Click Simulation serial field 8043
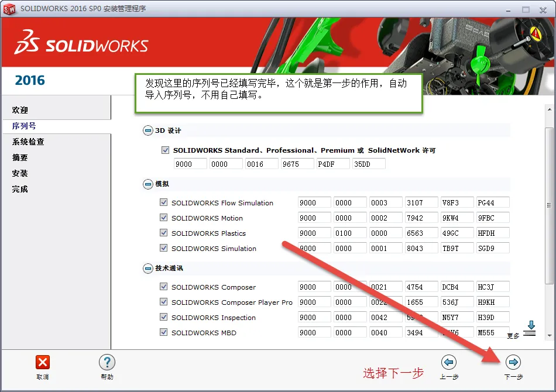The width and height of the screenshot is (556, 392). (421, 248)
